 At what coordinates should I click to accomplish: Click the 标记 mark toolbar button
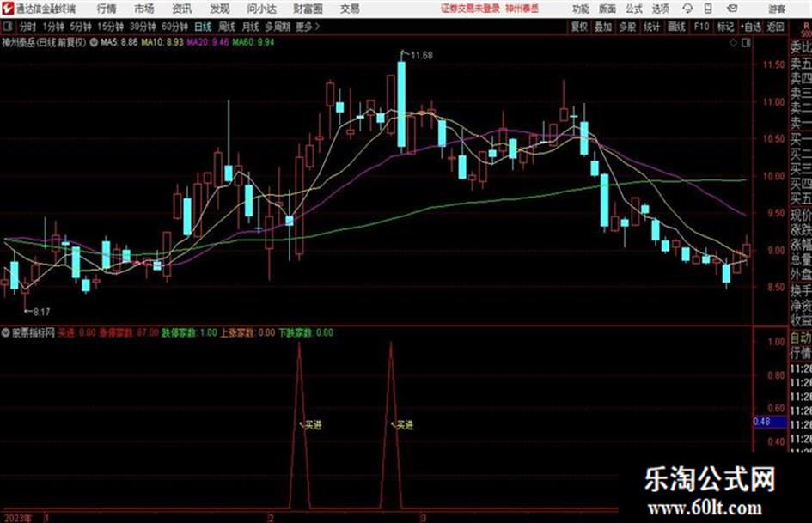click(x=725, y=27)
